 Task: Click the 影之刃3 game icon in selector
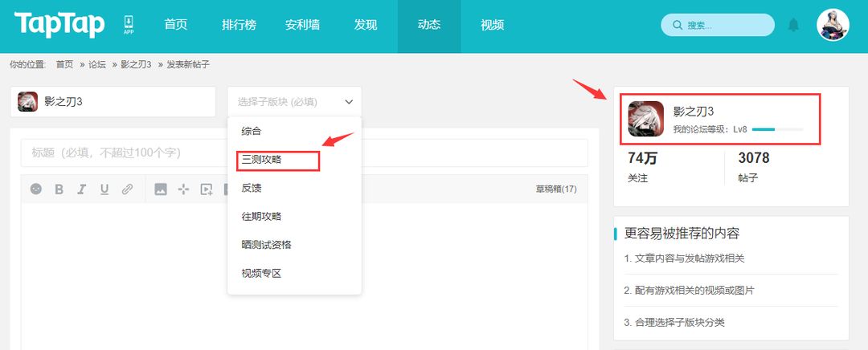tap(27, 102)
